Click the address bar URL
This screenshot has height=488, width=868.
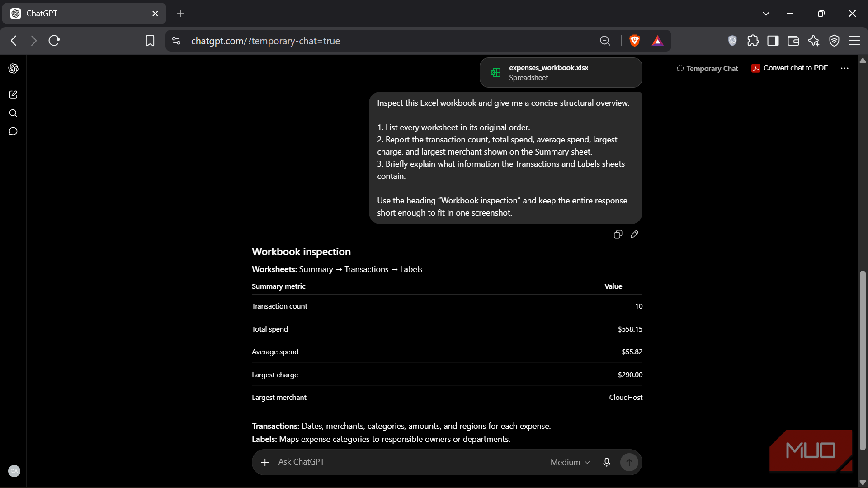click(265, 41)
